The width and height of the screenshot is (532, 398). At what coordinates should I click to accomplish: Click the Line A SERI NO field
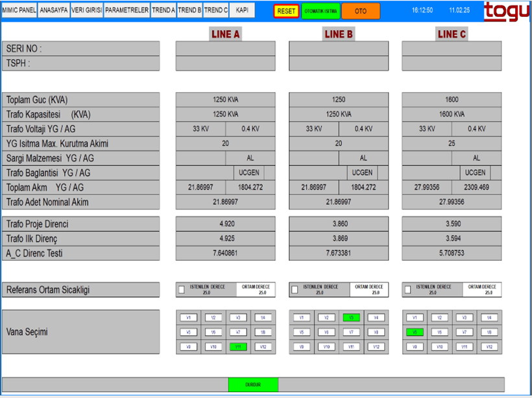tap(225, 49)
